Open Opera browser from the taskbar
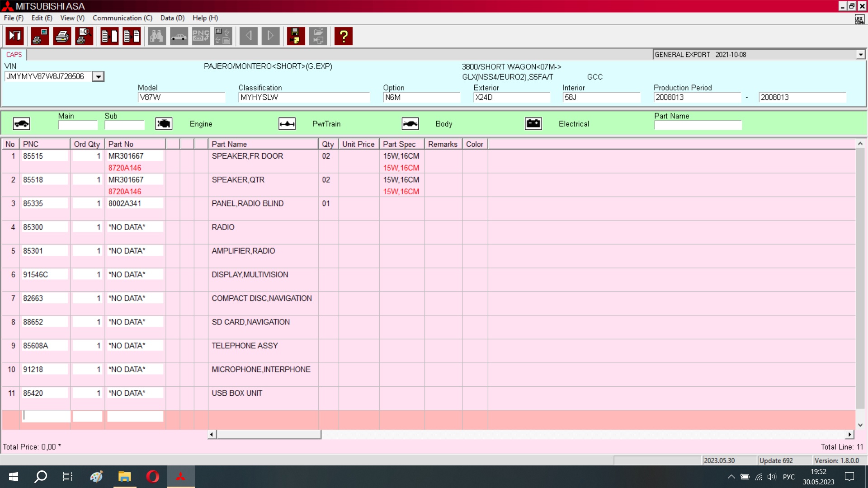Screen dimensions: 868x488 153,477
